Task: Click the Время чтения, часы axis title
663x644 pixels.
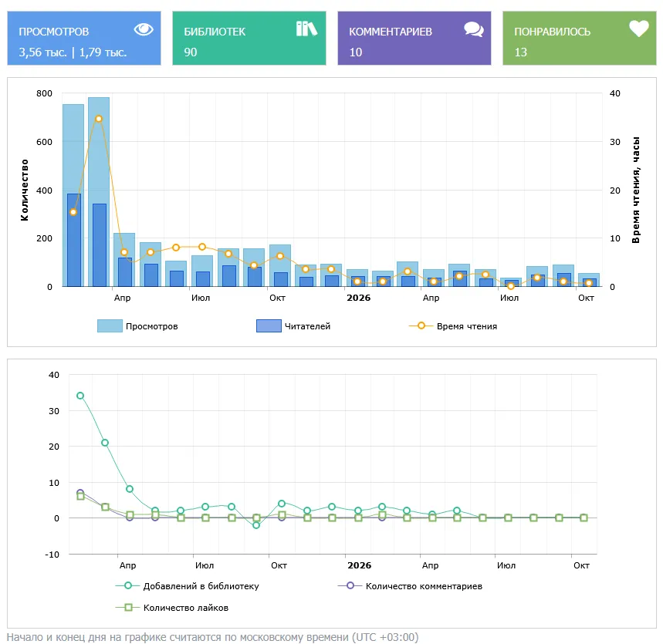Action: coord(635,190)
